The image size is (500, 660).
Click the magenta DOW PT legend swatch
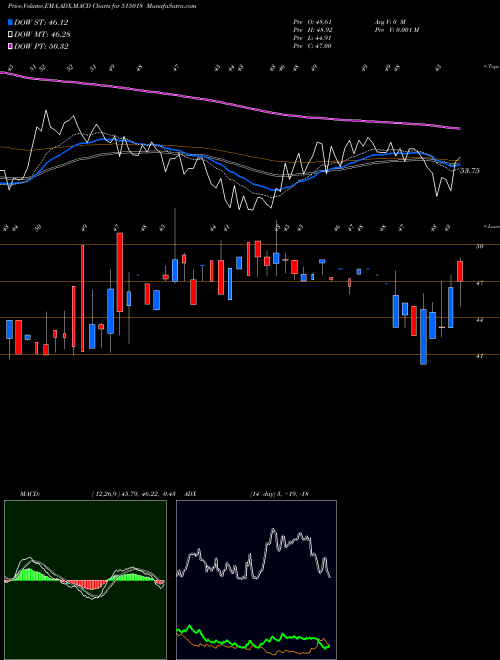pos(11,46)
